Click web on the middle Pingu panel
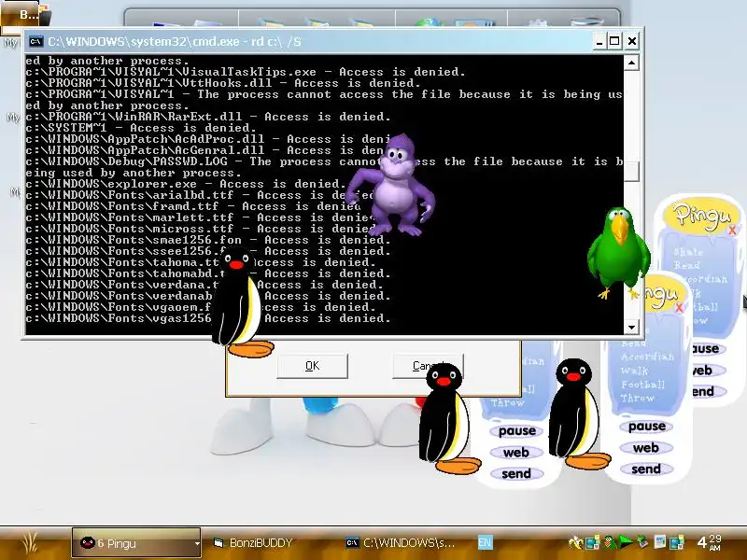This screenshot has height=560, width=747. 646,448
